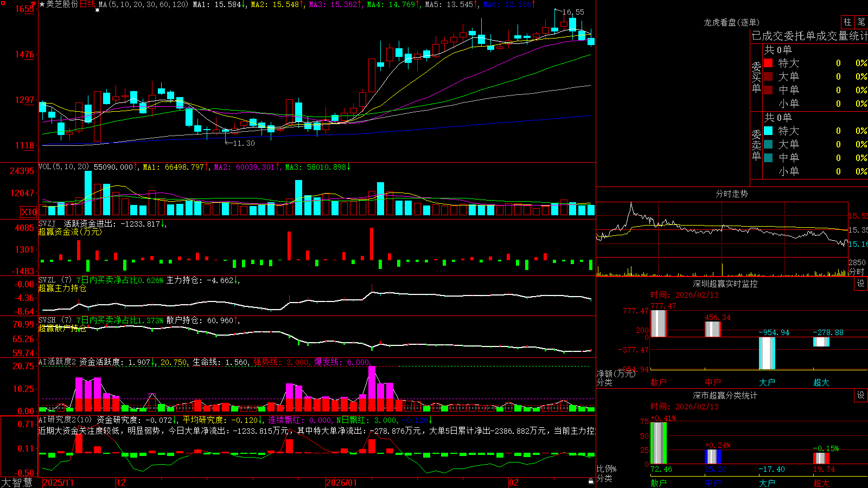This screenshot has height=488, width=868.
Task: Click the lock icon at chart bottom-right
Action: point(591,481)
